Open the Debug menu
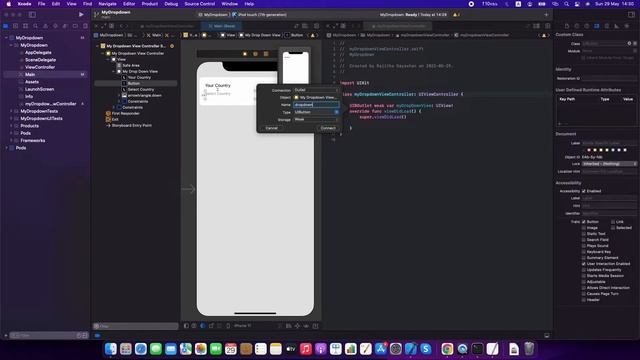The width and height of the screenshot is (640, 360). point(171,4)
